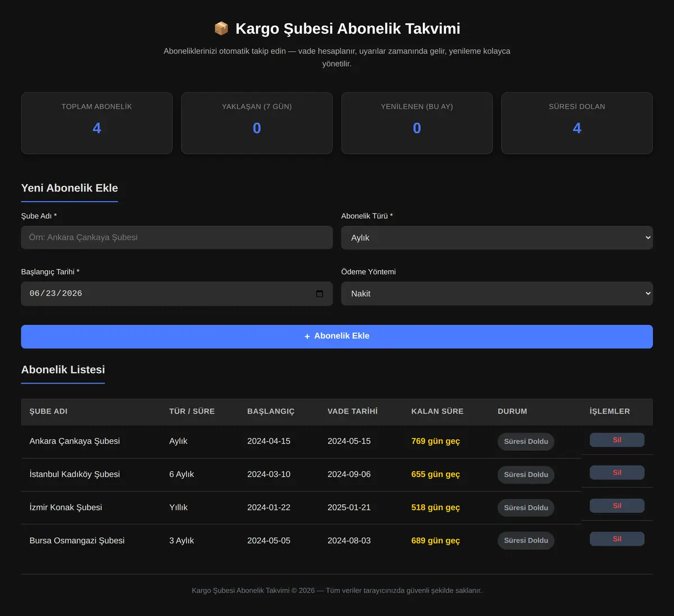Delete the Ankara Çankaya Şubesi subscription
The width and height of the screenshot is (674, 616).
tap(617, 440)
